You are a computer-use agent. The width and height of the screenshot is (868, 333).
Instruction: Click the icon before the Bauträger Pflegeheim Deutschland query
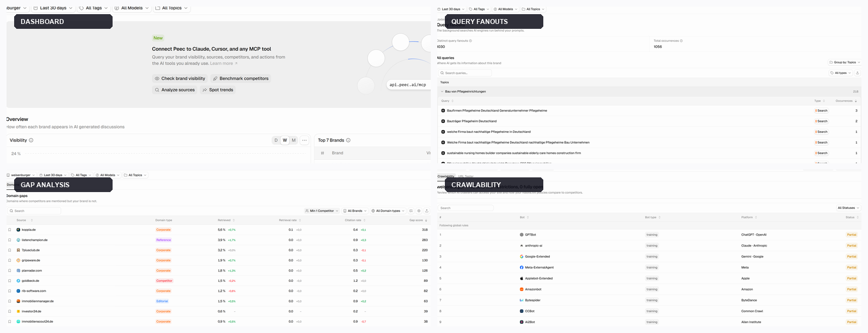[x=443, y=121]
